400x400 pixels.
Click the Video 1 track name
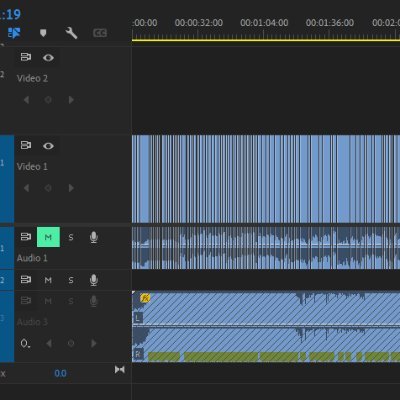click(x=32, y=167)
